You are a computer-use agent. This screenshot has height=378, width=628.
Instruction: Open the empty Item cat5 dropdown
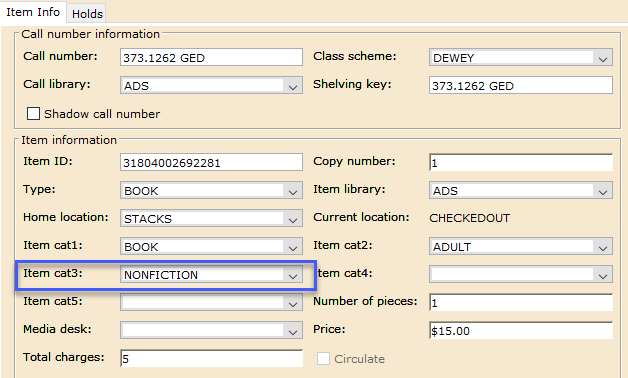click(x=211, y=303)
